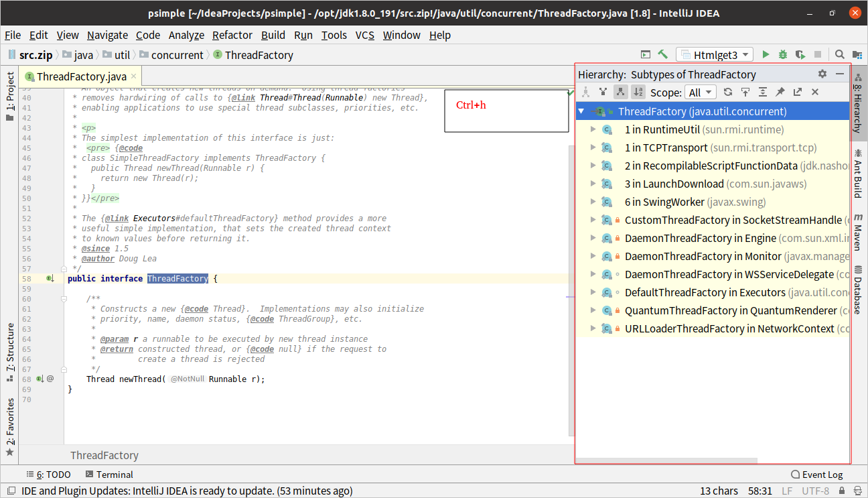Open the 7: Structure tool window

9,353
